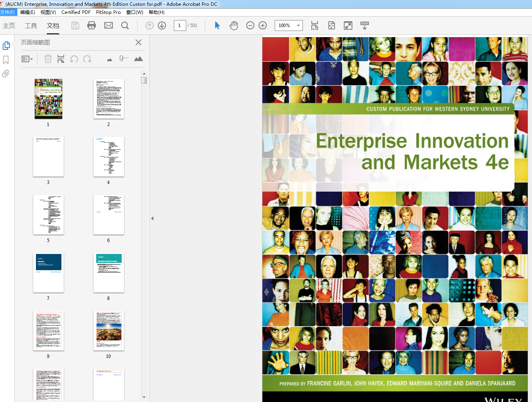The width and height of the screenshot is (532, 402).
Task: Select page 7 blue Part thumbnail
Action: point(48,273)
